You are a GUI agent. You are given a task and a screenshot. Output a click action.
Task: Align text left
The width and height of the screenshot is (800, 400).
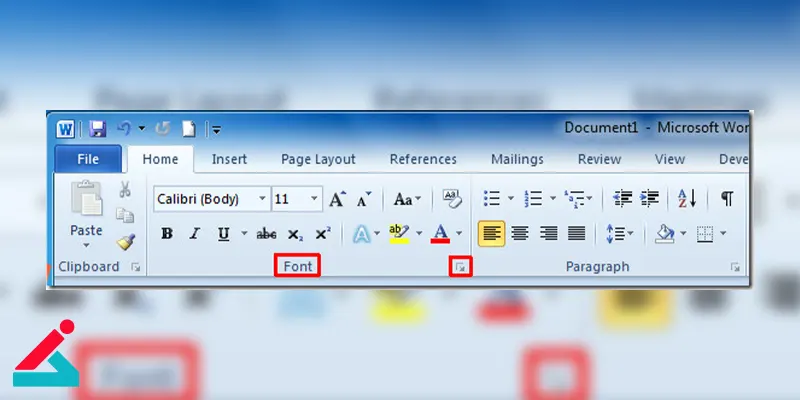coord(492,234)
